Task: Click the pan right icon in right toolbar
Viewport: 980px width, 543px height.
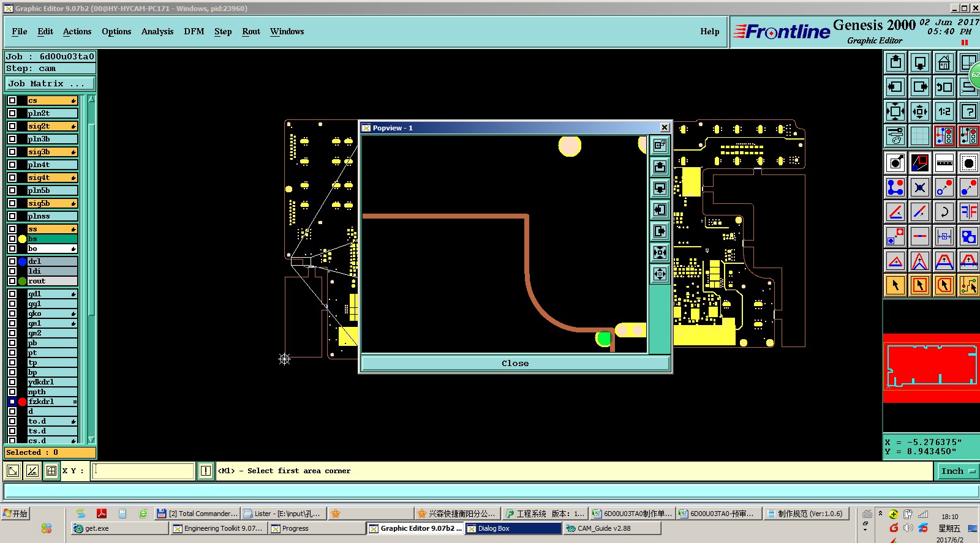Action: pyautogui.click(x=920, y=87)
